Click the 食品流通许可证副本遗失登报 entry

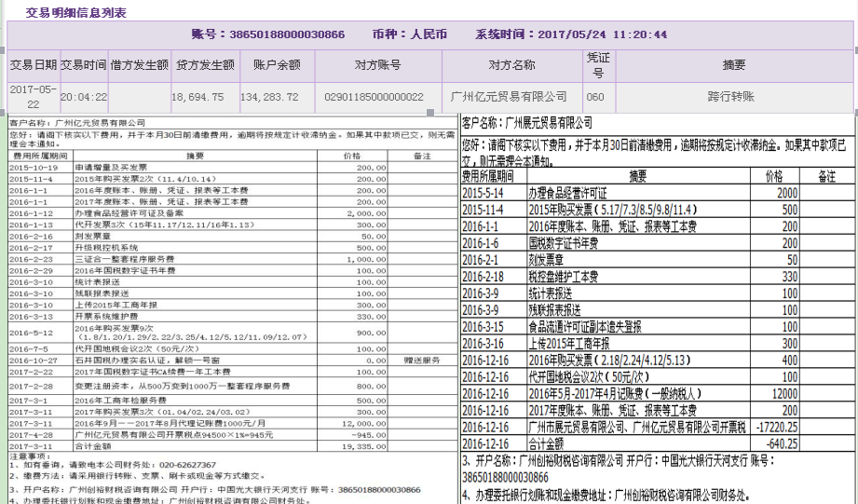(x=585, y=327)
